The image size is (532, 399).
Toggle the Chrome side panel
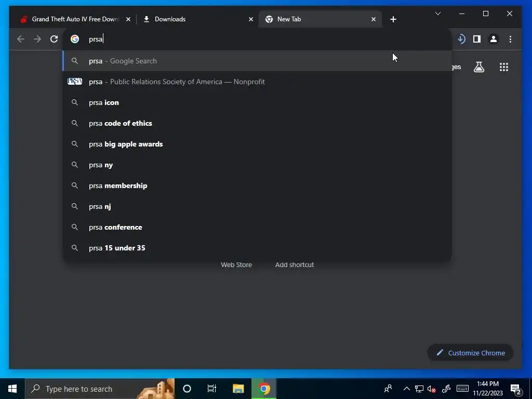click(x=477, y=39)
